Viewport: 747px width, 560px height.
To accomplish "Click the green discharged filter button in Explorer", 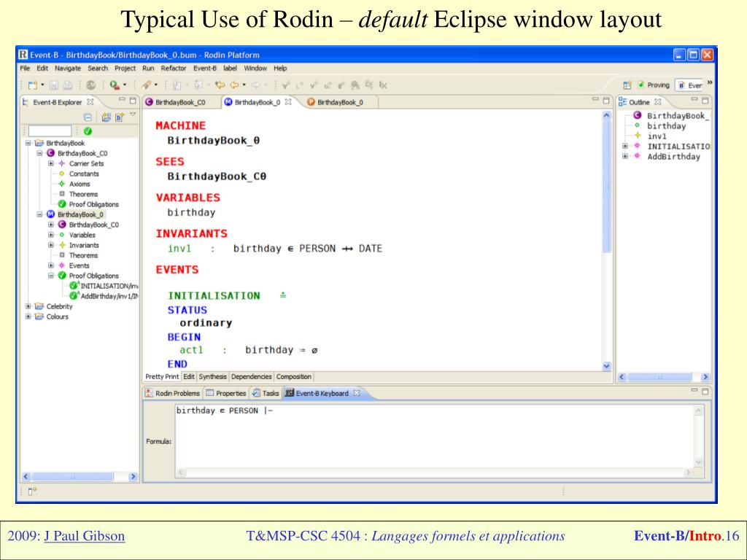I will [88, 131].
